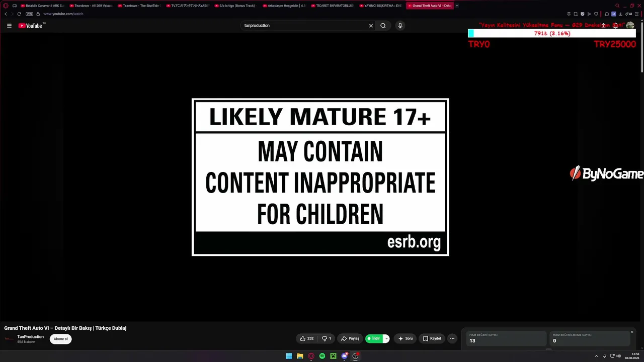Open the AI assistant toolbar button
Screen dimensions: 644x362
click(628, 14)
